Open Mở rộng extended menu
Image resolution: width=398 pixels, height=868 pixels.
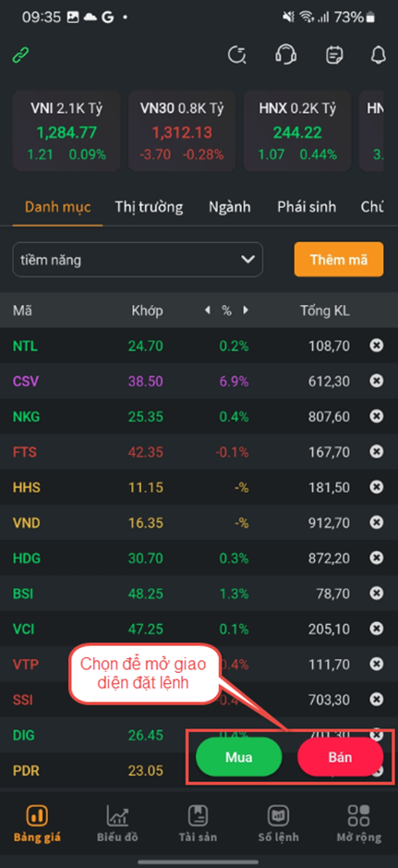pyautogui.click(x=358, y=822)
